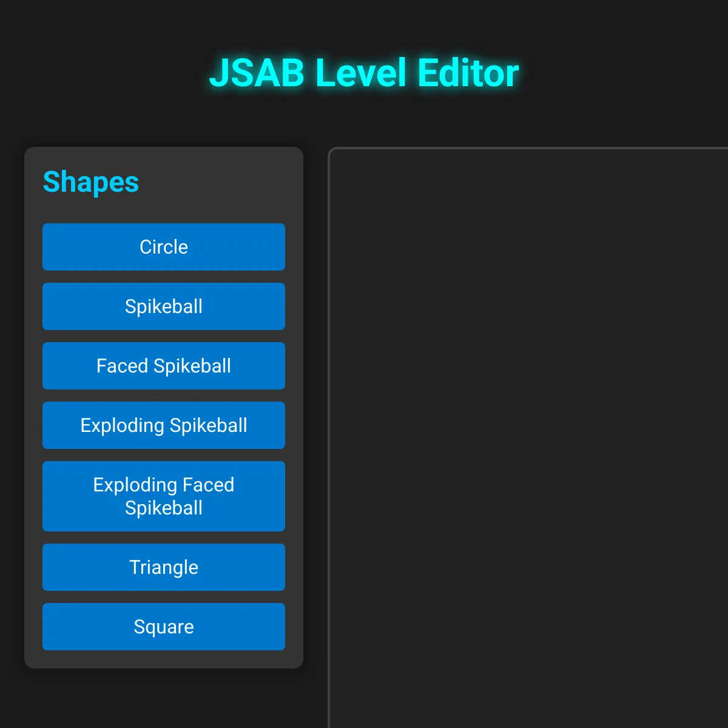Image resolution: width=728 pixels, height=728 pixels.
Task: Add a Circle shape
Action: 164,247
